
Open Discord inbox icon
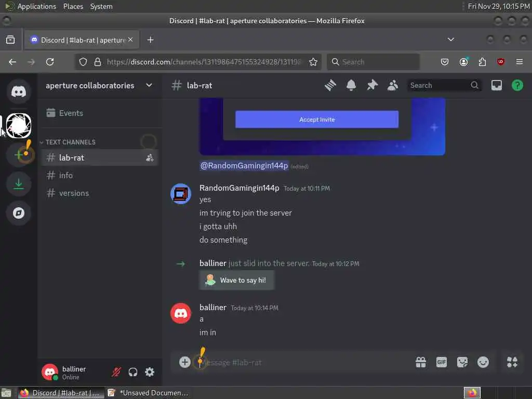497,86
